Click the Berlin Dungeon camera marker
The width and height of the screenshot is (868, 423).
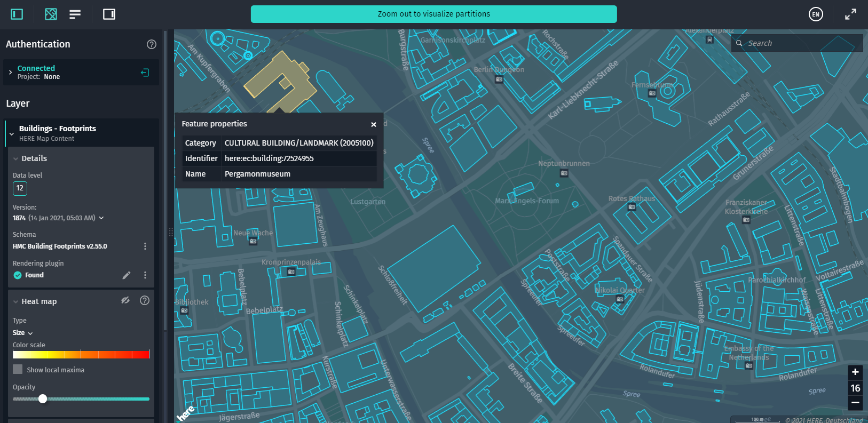click(x=499, y=79)
